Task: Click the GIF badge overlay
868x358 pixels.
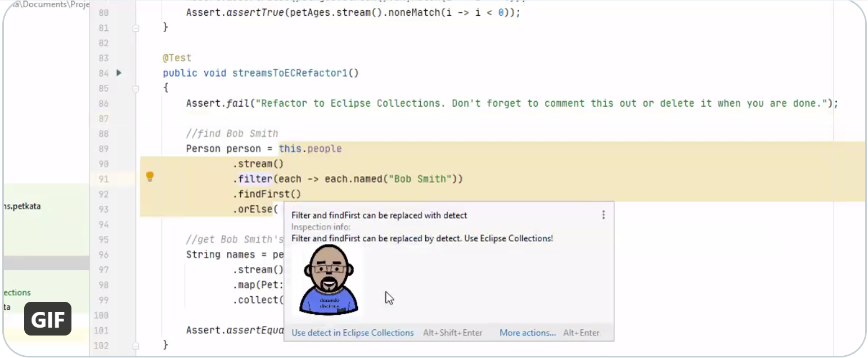Action: (x=48, y=319)
